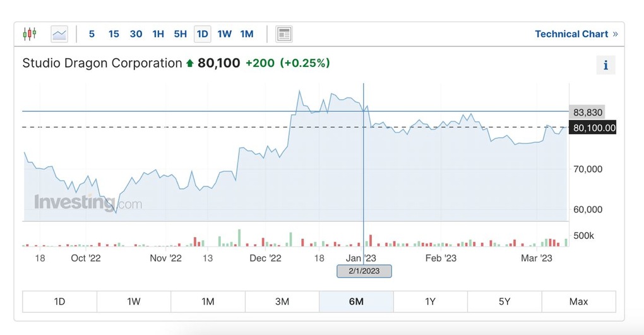Viewport: 644px width, 335px height.
Task: Open the news overlay icon in toolbar
Action: 284,34
